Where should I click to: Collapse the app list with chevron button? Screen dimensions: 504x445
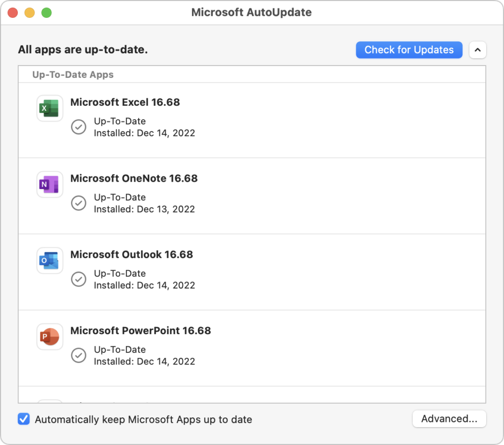pyautogui.click(x=477, y=50)
